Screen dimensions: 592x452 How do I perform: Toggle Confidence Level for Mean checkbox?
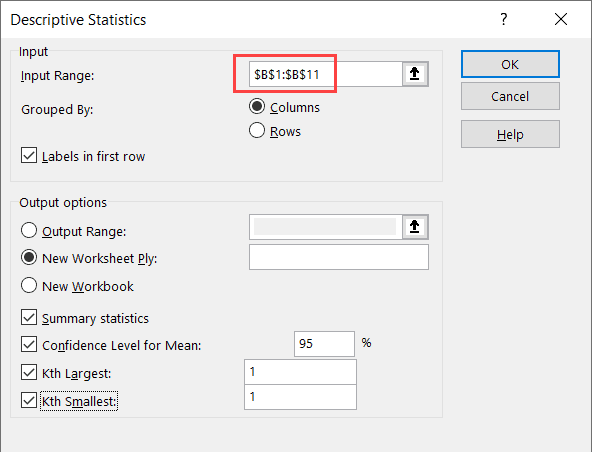(x=29, y=344)
